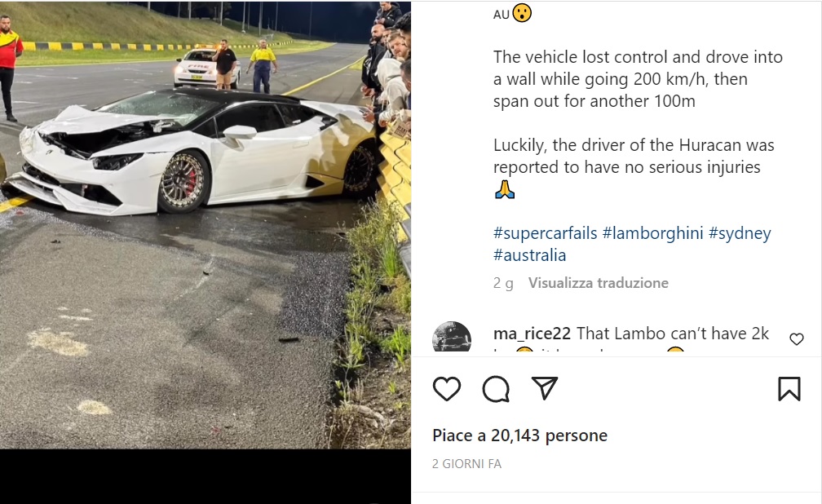Open ma_rice22 username link
This screenshot has width=822, height=504.
[x=532, y=334]
